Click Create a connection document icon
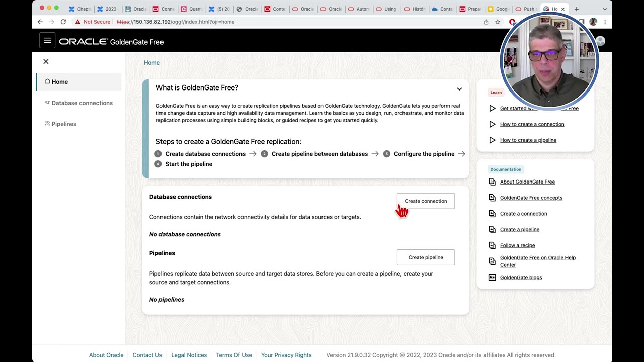The image size is (644, 362). [492, 214]
